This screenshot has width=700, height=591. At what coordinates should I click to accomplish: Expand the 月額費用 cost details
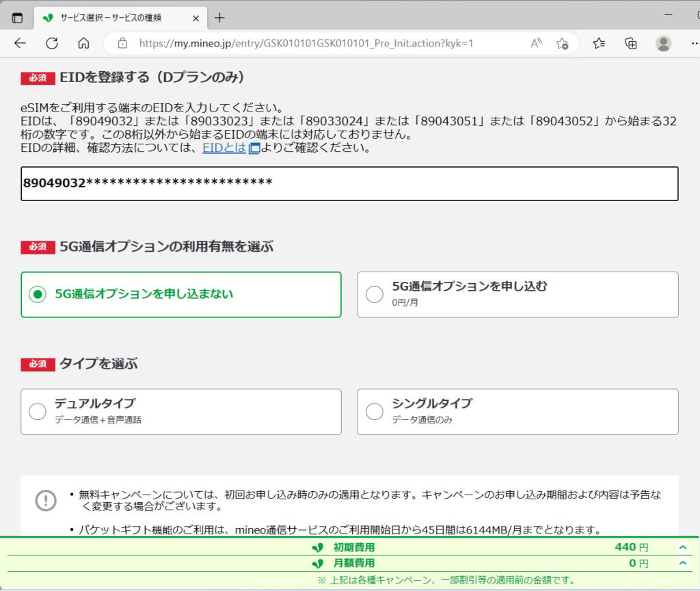(x=683, y=564)
